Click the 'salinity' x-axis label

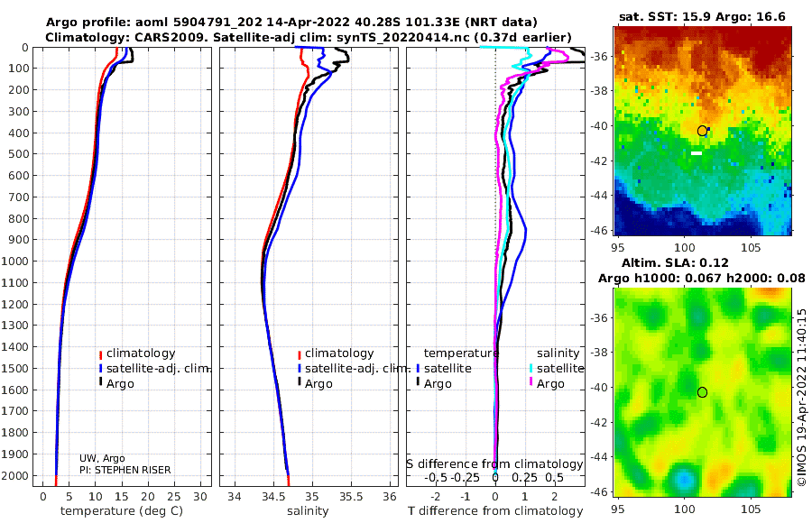click(308, 510)
